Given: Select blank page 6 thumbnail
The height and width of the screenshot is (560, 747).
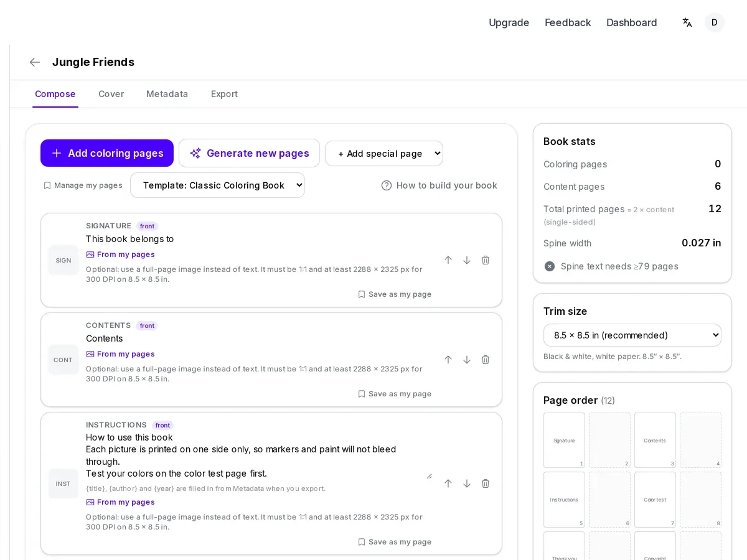Looking at the screenshot, I should click(x=609, y=500).
